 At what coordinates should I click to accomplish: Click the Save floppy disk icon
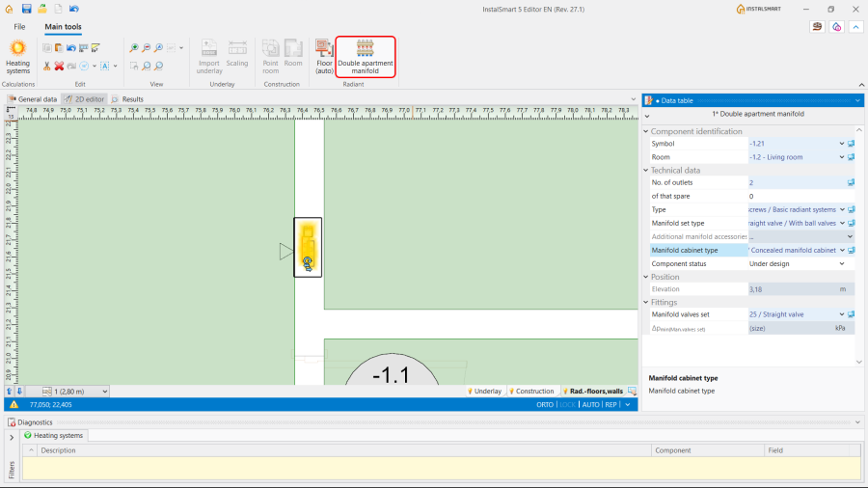[26, 9]
